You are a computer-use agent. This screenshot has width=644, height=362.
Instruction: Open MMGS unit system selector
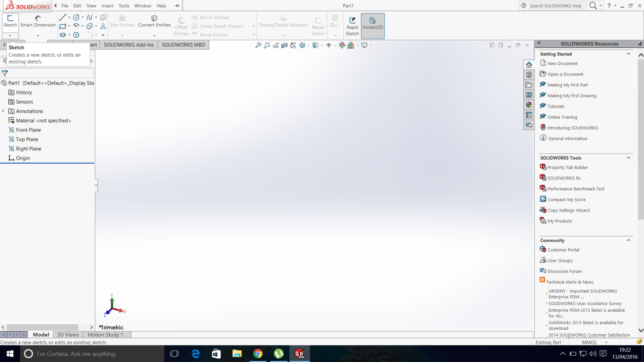(594, 342)
